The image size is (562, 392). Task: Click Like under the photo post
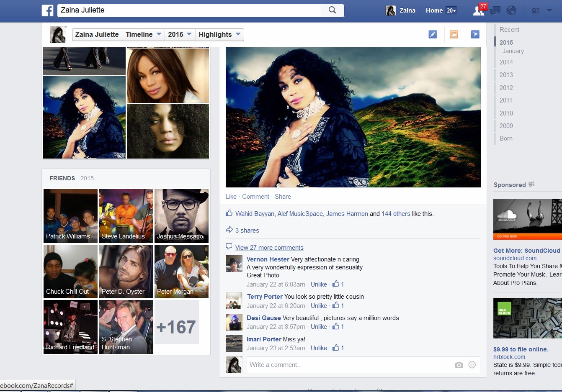coord(231,197)
